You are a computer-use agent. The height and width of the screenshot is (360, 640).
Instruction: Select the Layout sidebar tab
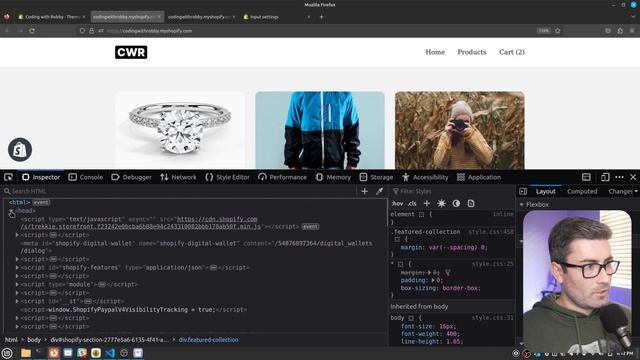(546, 191)
